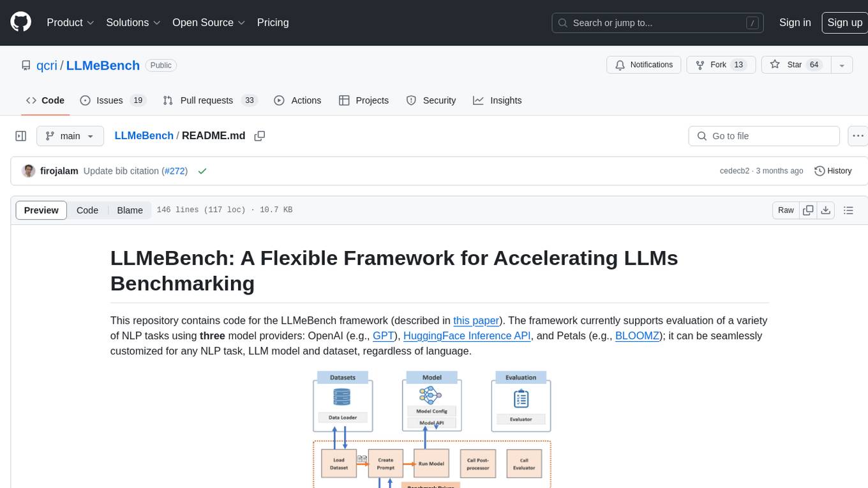Image resolution: width=868 pixels, height=488 pixels.
Task: Expand the Product menu
Action: [70, 22]
